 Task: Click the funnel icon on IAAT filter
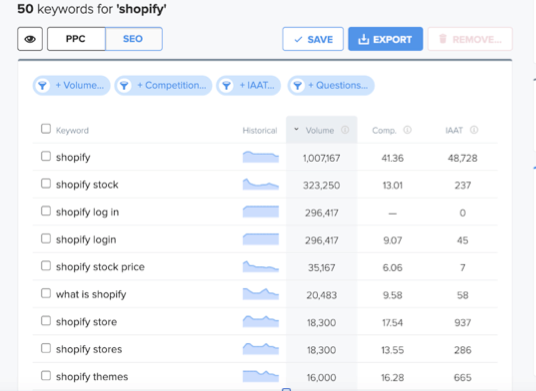click(226, 85)
